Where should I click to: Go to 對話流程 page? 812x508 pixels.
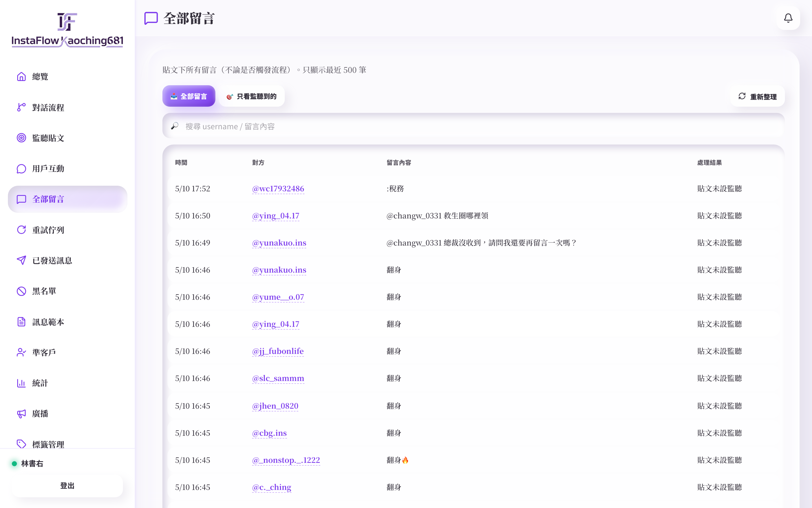tap(67, 108)
